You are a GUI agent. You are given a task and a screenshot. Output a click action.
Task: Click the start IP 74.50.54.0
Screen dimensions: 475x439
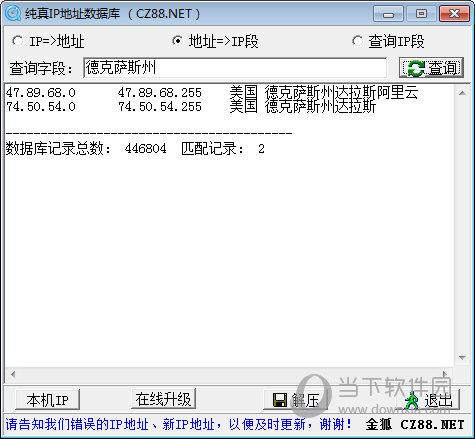click(x=41, y=107)
